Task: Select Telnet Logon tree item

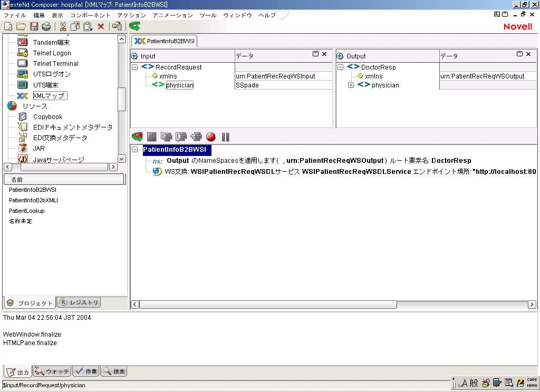Action: pos(52,53)
